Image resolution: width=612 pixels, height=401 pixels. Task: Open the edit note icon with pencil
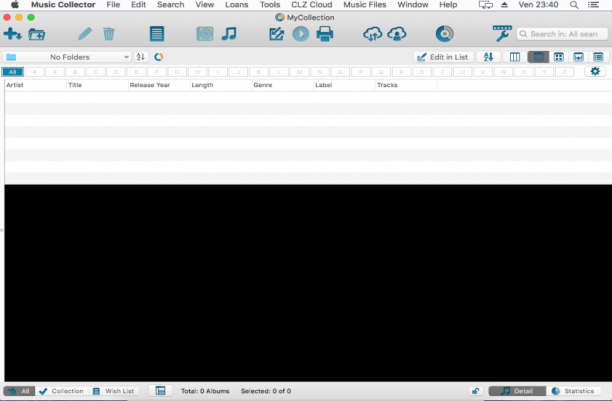276,34
